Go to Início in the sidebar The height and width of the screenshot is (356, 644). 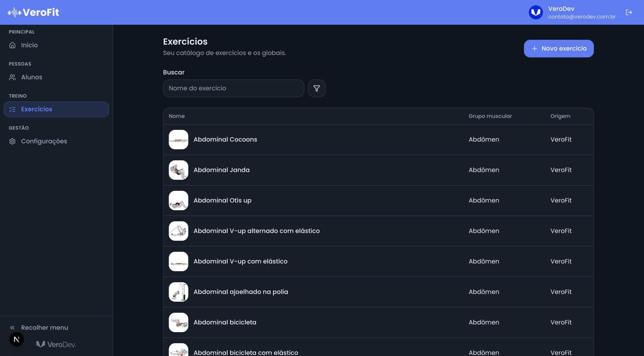[56, 45]
